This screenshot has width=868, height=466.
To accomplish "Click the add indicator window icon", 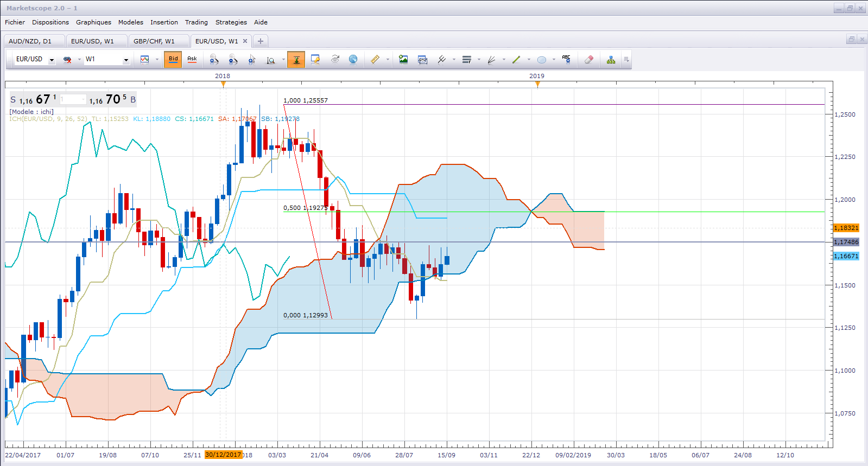I will pos(423,60).
